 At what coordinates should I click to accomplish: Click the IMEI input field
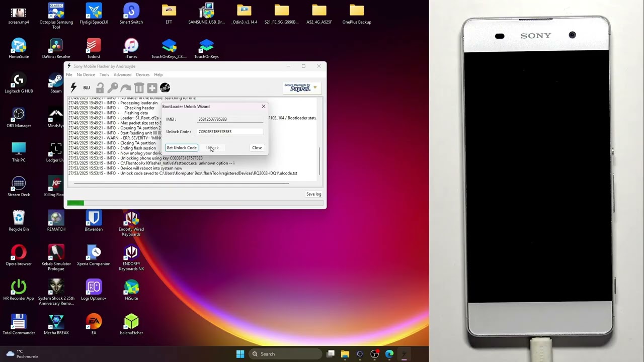(x=230, y=119)
